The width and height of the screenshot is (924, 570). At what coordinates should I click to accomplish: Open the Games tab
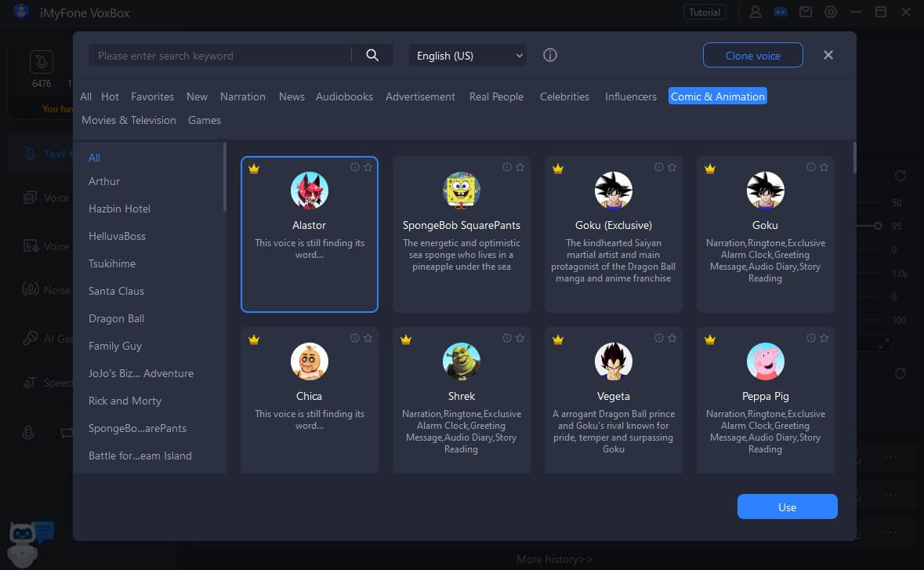[205, 120]
